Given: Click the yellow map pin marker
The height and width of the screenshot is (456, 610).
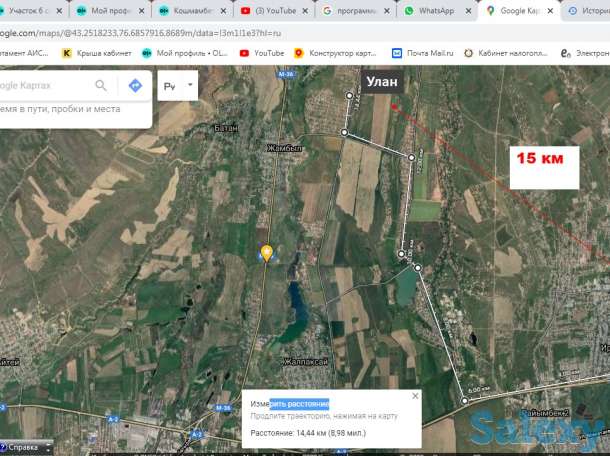Looking at the screenshot, I should pyautogui.click(x=267, y=253).
